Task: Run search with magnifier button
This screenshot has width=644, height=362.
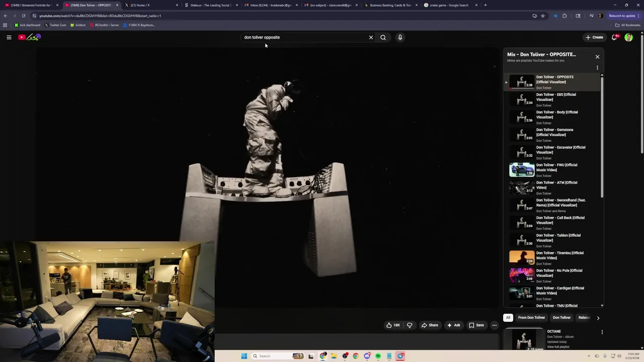Action: pos(383,37)
